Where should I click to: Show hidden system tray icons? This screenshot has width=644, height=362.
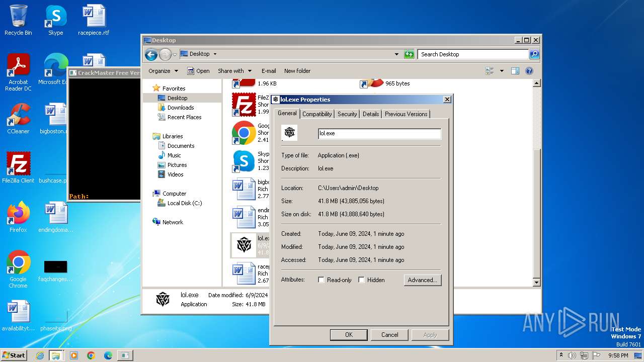click(x=561, y=355)
